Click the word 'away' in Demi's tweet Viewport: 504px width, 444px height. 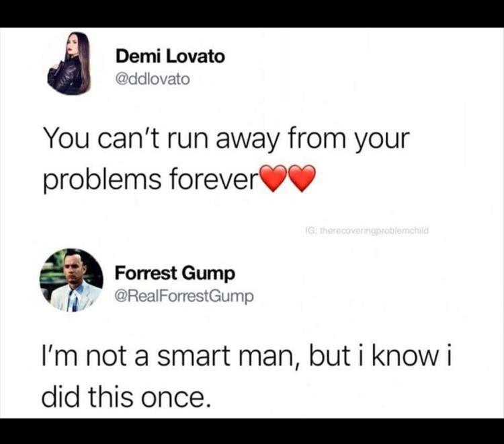click(x=245, y=141)
